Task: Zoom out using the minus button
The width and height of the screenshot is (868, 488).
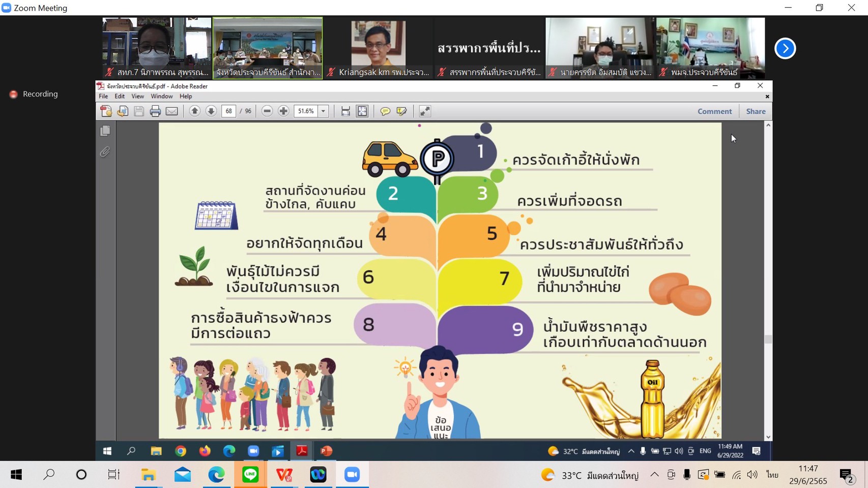Action: (267, 111)
